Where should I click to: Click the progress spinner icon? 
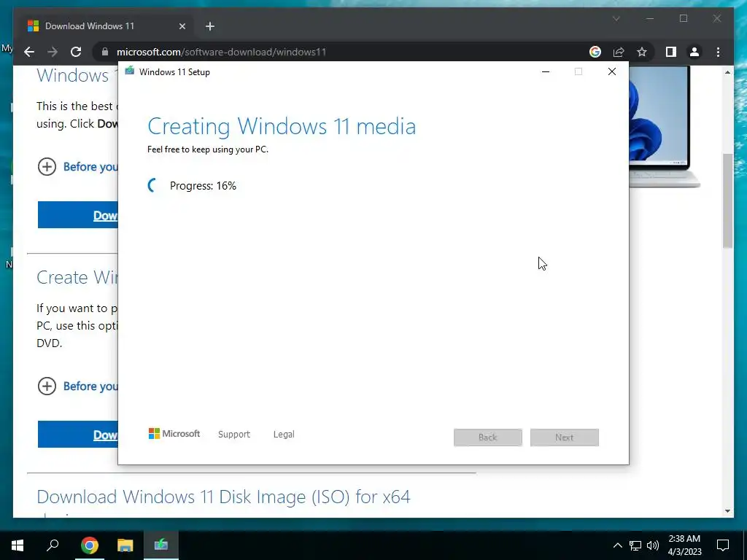coord(153,186)
